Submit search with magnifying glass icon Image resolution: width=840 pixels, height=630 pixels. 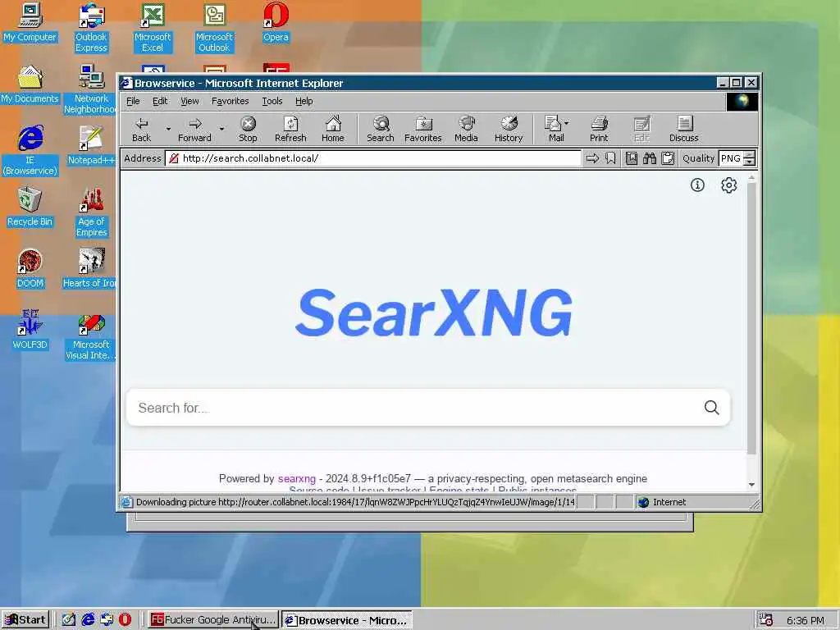point(711,408)
